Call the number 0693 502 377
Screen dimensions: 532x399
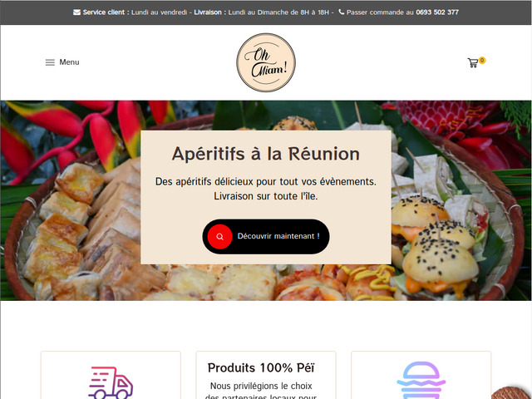tap(437, 12)
